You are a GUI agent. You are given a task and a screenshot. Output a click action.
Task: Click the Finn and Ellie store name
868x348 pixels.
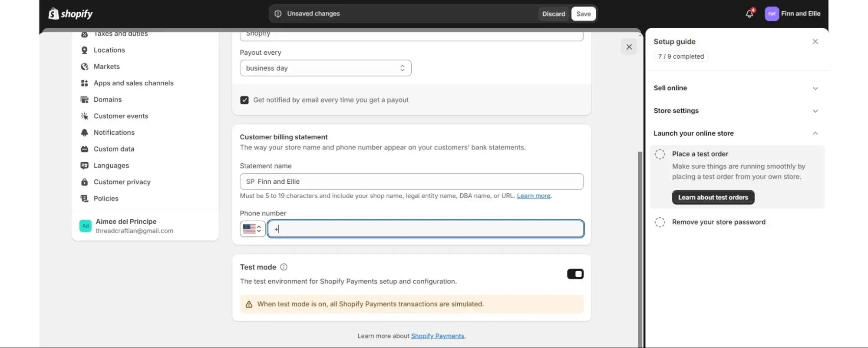click(x=801, y=14)
